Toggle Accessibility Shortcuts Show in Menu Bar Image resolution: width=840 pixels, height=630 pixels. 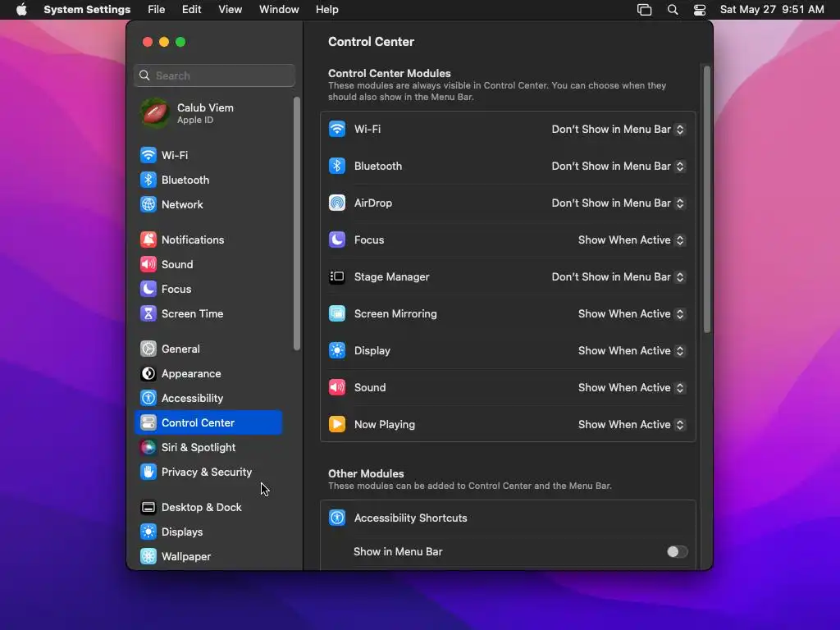click(677, 552)
